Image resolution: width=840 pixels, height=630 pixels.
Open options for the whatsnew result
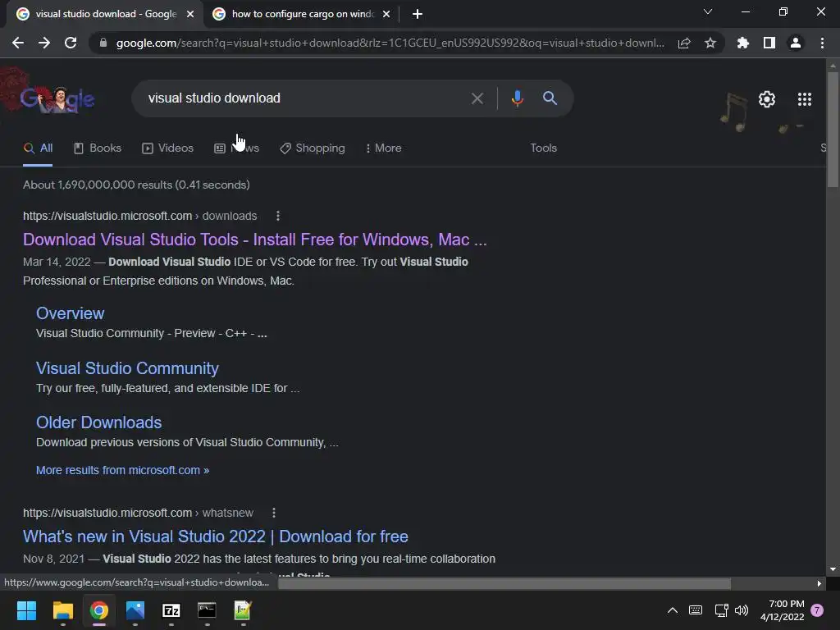tap(274, 513)
